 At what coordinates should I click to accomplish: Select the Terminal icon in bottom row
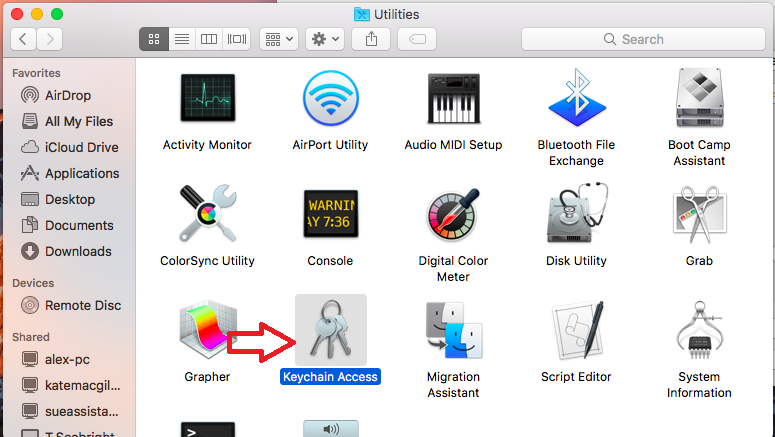208,429
